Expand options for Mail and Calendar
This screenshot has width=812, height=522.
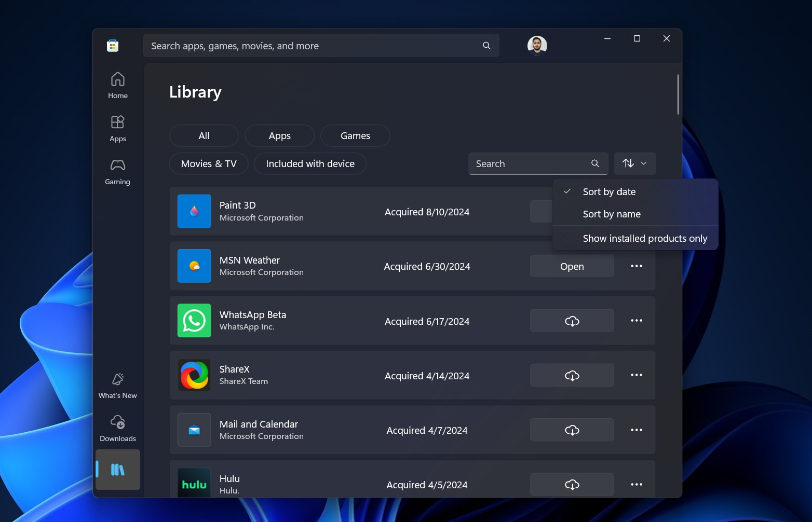637,430
